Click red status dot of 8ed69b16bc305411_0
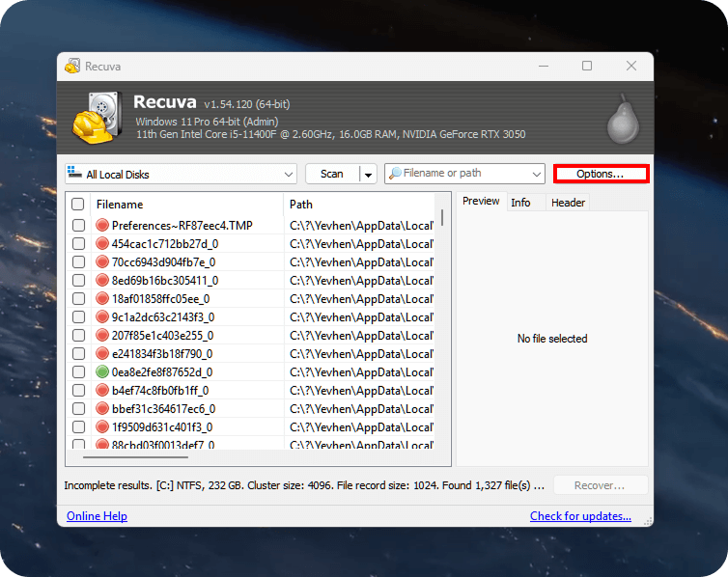This screenshot has width=728, height=577. 102,280
